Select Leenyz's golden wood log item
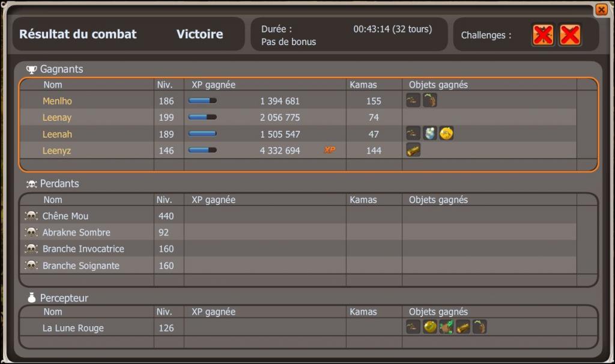 [413, 150]
